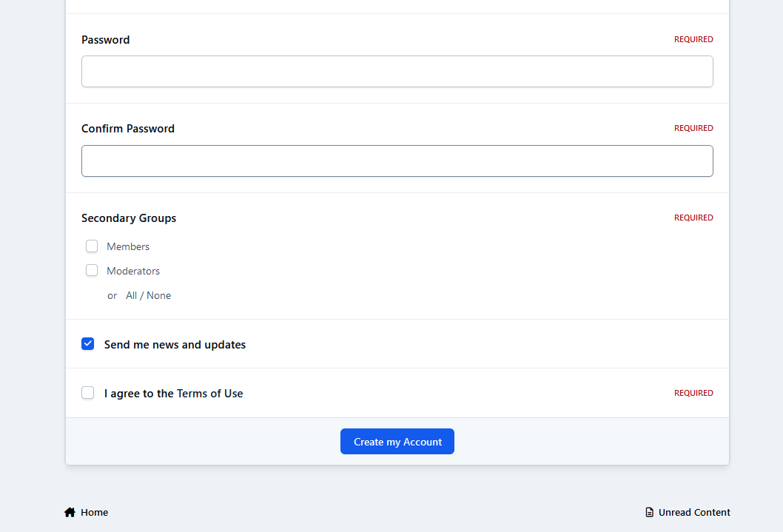Open the Terms of Use link
783x532 pixels.
209,394
